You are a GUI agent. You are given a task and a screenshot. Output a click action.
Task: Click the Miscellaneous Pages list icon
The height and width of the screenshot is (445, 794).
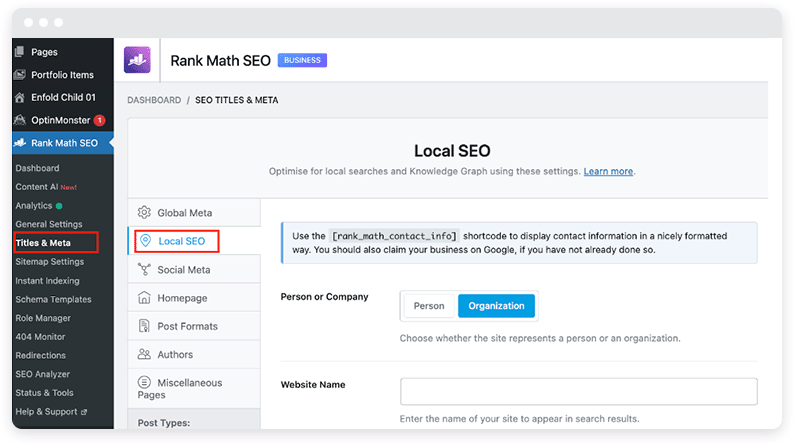coord(144,382)
